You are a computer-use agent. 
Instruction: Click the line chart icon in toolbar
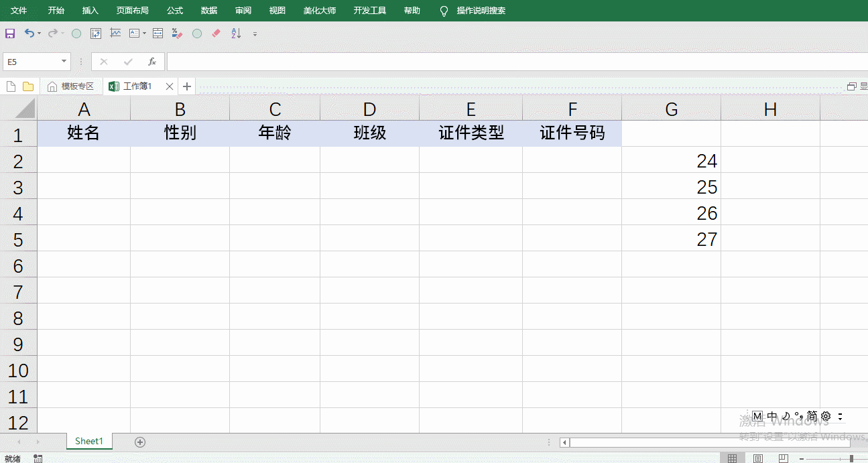coord(116,33)
